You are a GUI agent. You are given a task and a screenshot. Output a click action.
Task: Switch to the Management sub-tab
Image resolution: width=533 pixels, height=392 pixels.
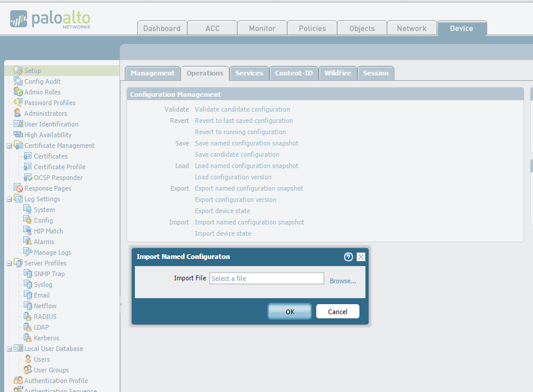[153, 74]
